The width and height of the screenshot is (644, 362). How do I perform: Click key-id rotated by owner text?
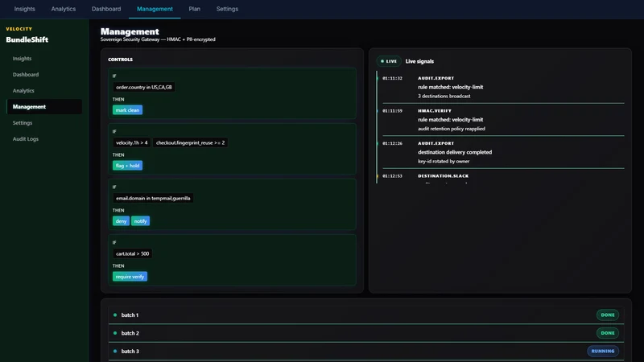[444, 162]
